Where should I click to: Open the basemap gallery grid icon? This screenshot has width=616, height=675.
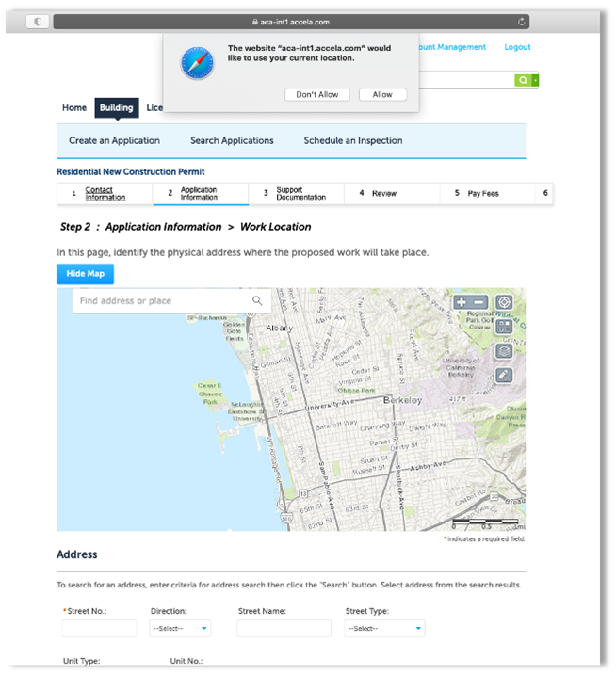coord(504,327)
